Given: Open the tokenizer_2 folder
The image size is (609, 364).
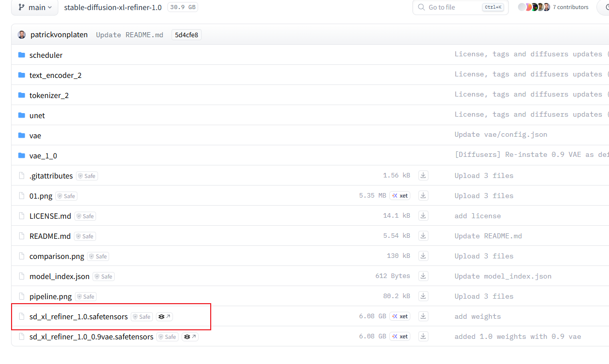Looking at the screenshot, I should (49, 95).
